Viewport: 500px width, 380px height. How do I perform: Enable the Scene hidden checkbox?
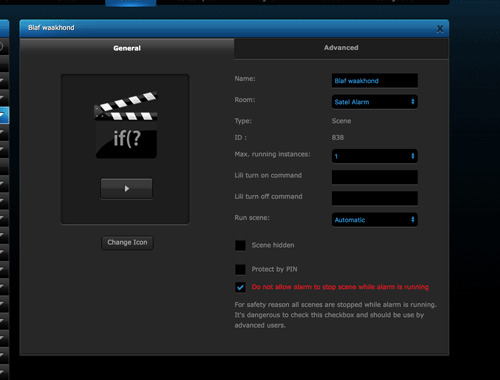coord(240,246)
